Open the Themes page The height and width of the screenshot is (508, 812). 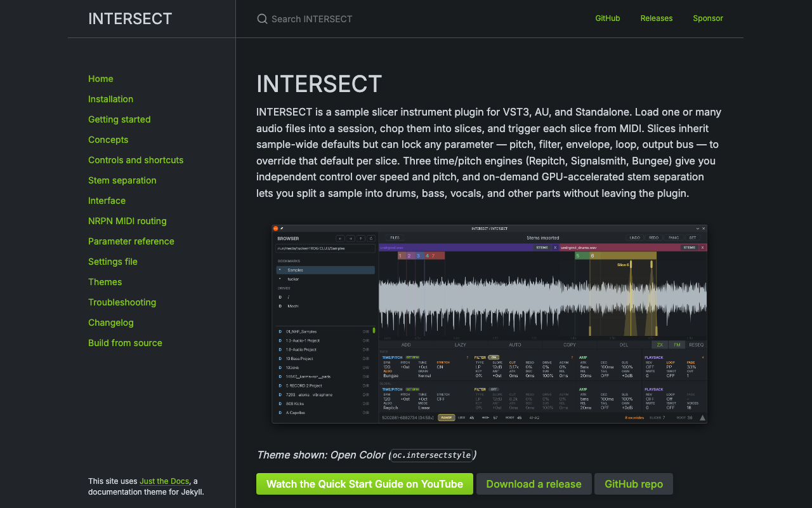tap(105, 282)
